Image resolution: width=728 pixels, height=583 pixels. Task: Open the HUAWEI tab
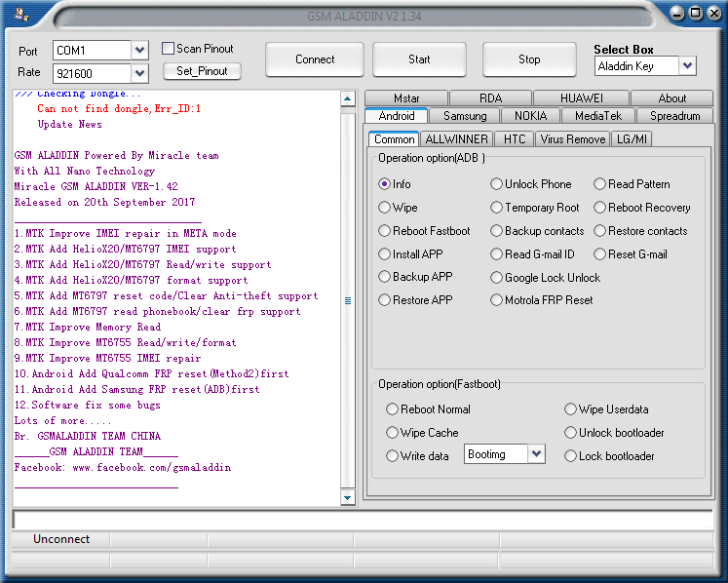point(581,98)
